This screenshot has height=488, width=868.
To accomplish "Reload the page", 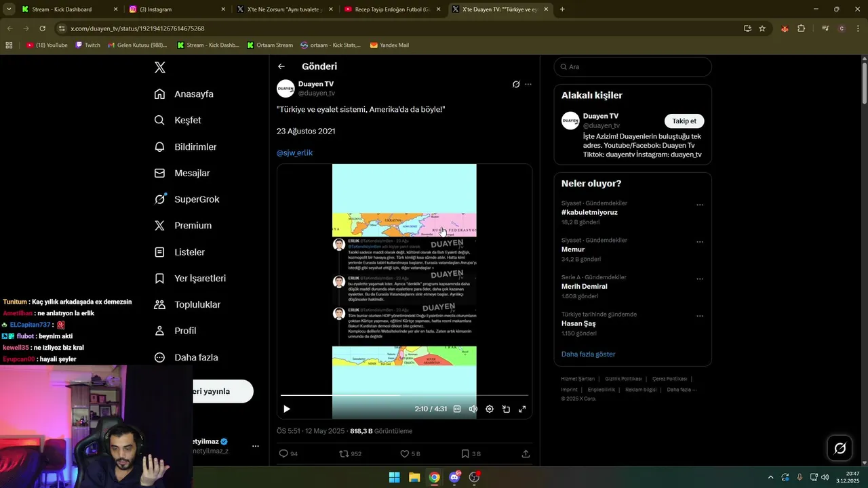I will tap(42, 28).
